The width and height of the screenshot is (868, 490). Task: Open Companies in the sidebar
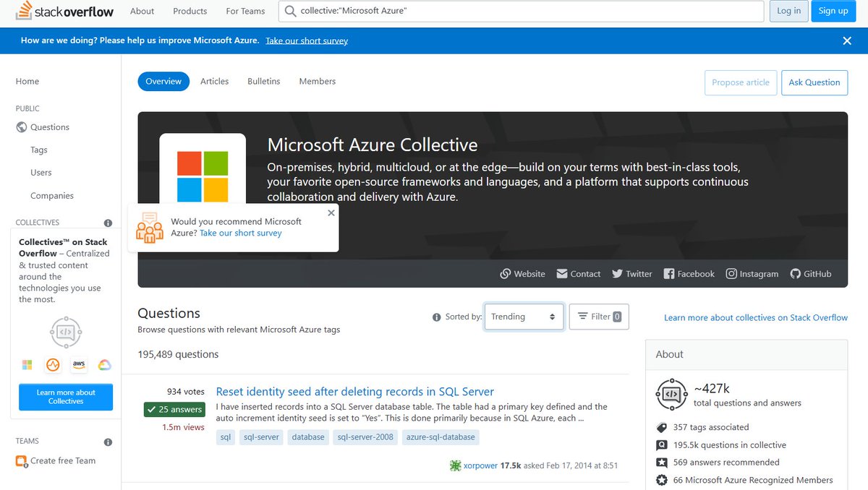point(52,196)
